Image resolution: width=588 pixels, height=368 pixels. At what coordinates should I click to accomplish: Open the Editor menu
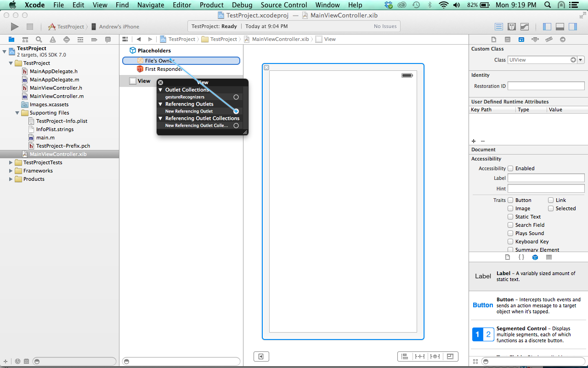click(182, 5)
